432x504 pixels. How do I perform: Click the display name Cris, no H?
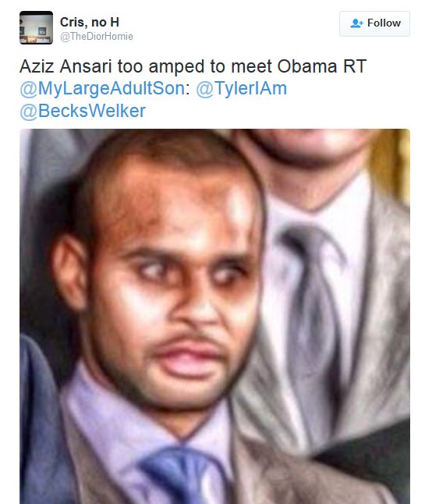point(90,22)
